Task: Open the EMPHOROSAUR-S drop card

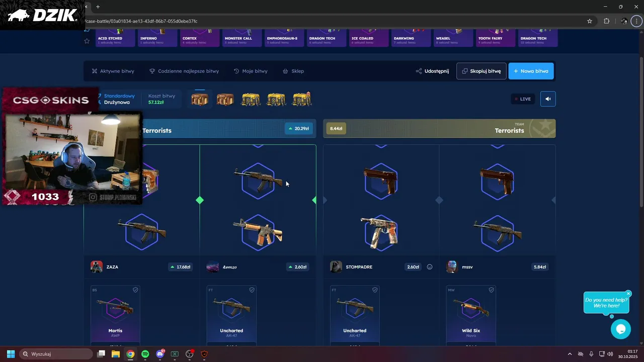Action: pyautogui.click(x=285, y=38)
